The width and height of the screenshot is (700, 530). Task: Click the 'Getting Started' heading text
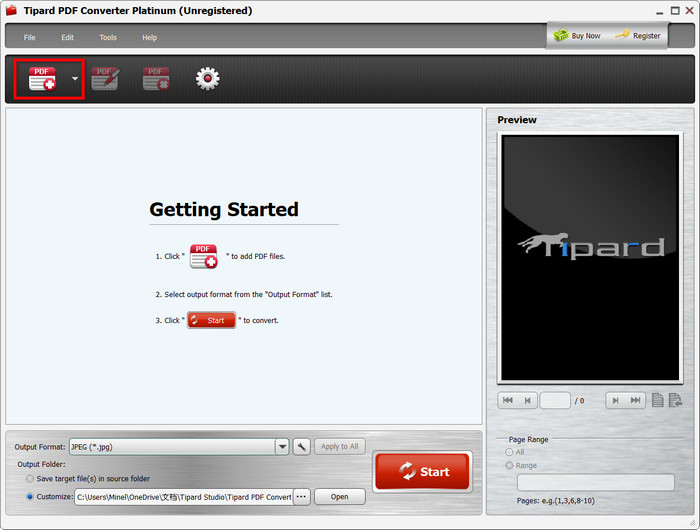click(x=224, y=209)
